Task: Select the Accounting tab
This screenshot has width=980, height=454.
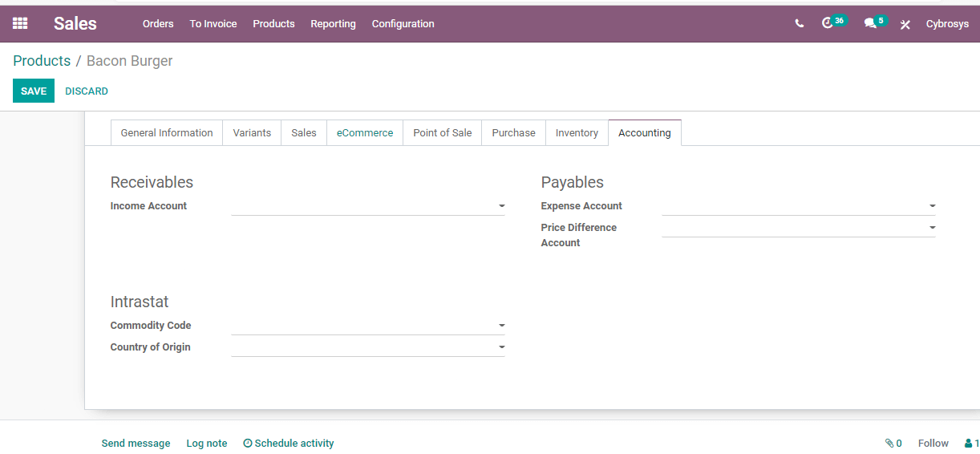Action: point(645,133)
